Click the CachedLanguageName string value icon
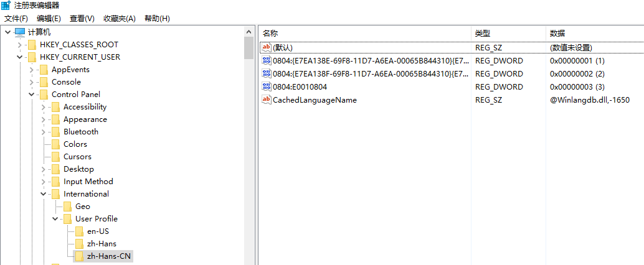 tap(267, 100)
